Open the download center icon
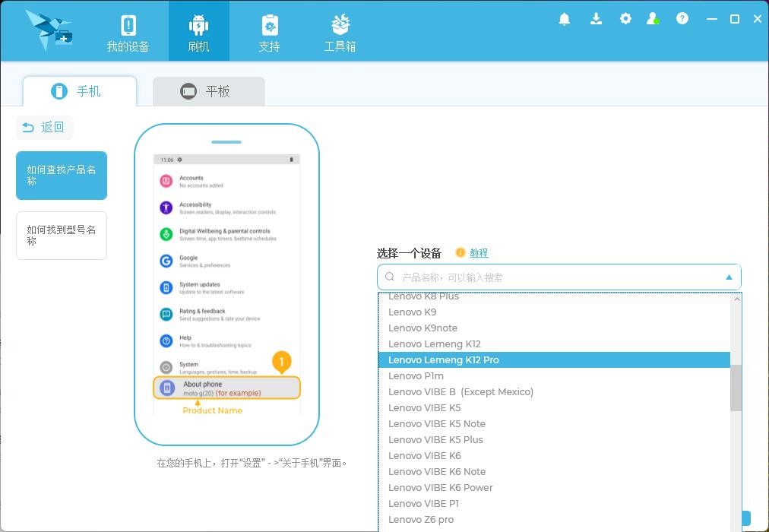This screenshot has width=769, height=532. pos(596,19)
